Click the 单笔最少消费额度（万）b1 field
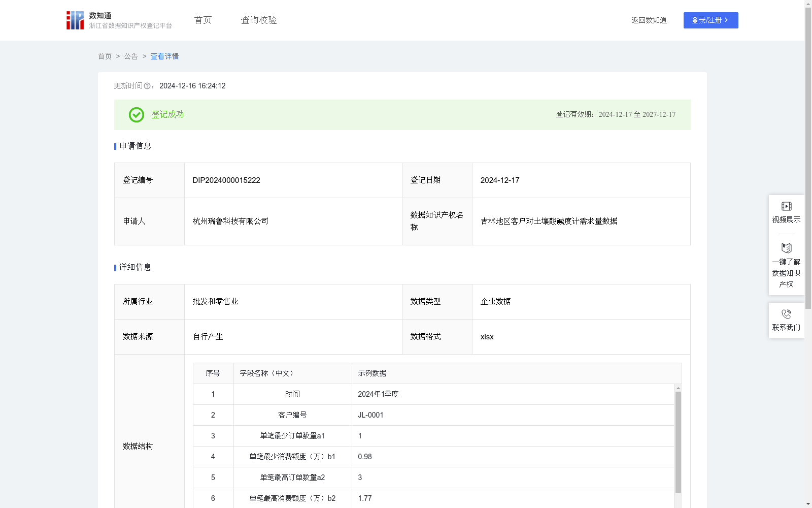 292,457
